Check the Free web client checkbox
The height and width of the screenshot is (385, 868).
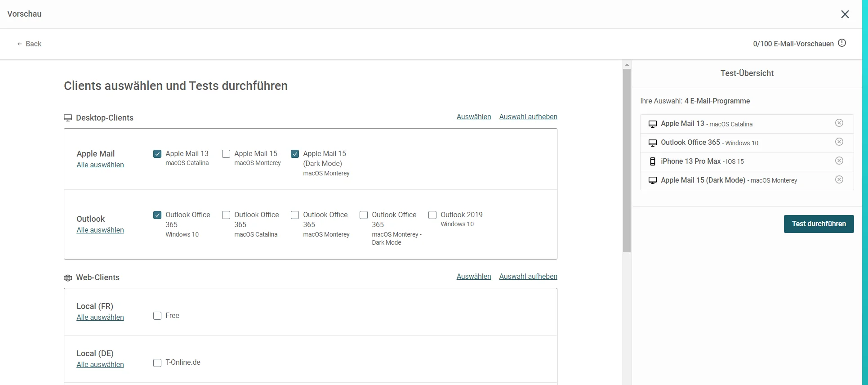pyautogui.click(x=157, y=316)
